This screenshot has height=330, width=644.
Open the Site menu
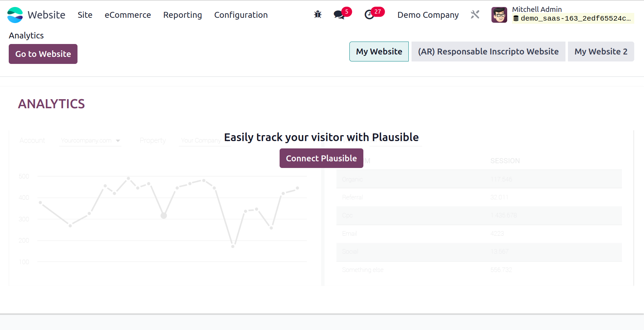pyautogui.click(x=85, y=15)
